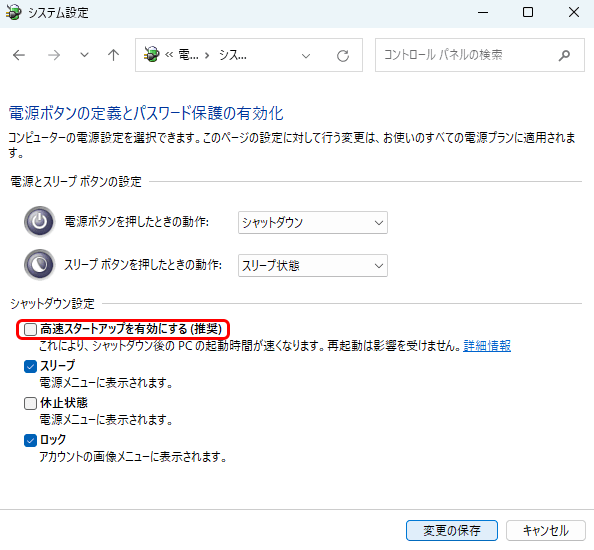Click the forward navigation arrow
This screenshot has height=550, width=594.
pos(54,55)
